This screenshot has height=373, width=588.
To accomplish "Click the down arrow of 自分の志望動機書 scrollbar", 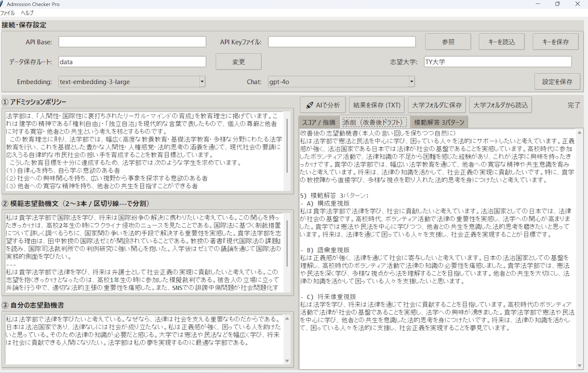I will click(287, 360).
